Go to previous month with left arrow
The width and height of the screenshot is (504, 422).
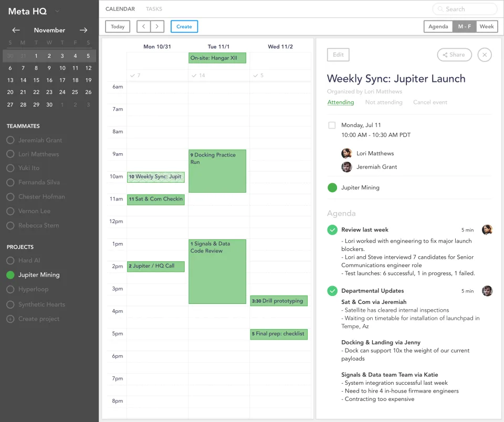[x=16, y=30]
